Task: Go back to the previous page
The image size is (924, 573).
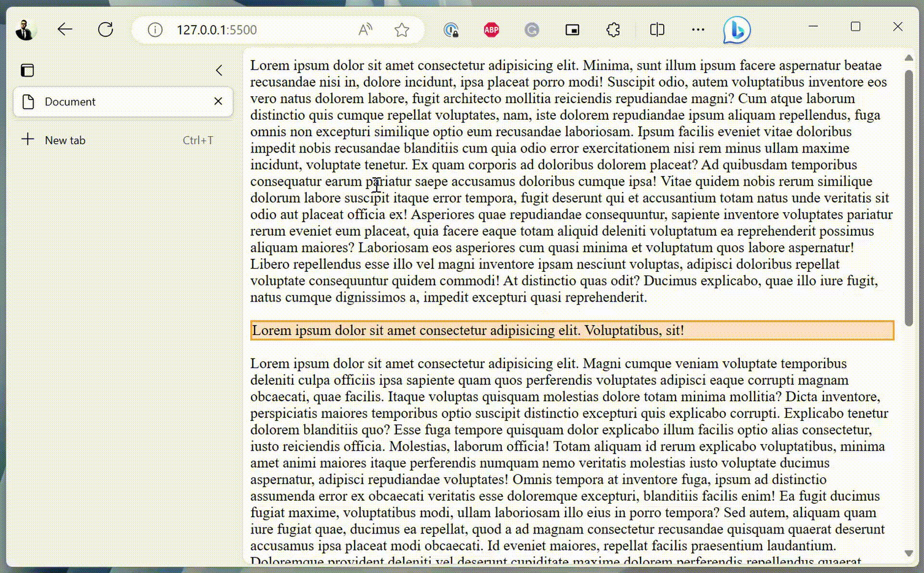Action: tap(64, 30)
